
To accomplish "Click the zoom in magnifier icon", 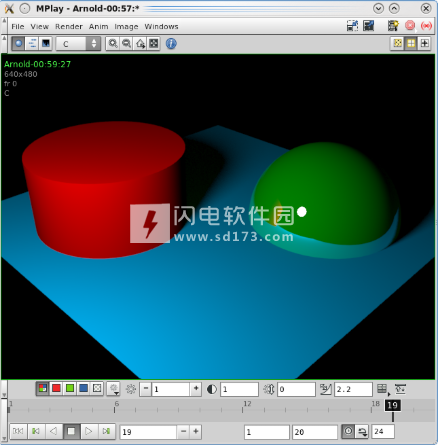I will tap(113, 44).
